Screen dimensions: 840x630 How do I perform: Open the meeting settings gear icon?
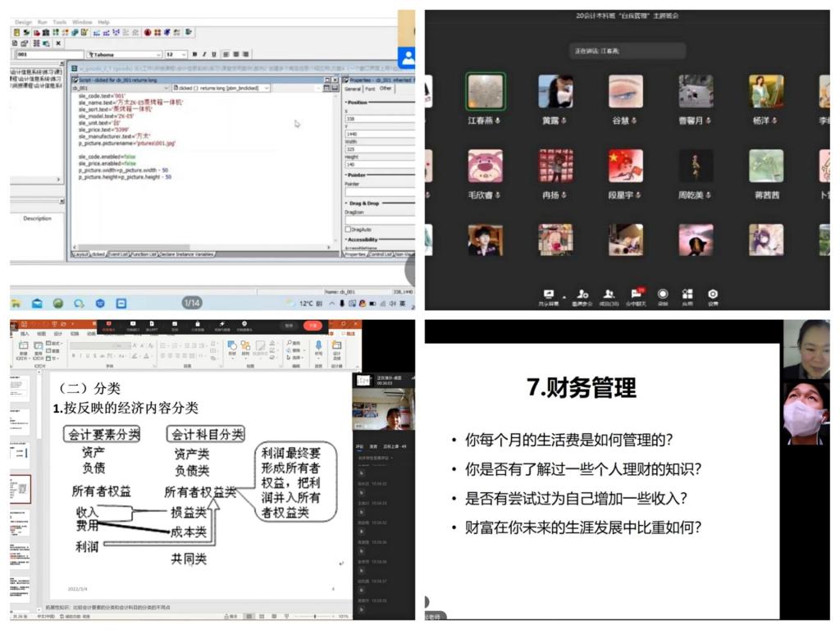coord(713,294)
